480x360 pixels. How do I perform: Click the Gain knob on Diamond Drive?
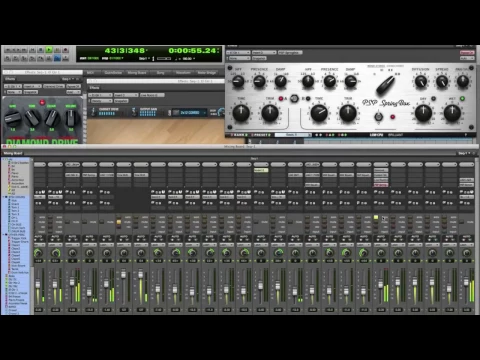13,118
